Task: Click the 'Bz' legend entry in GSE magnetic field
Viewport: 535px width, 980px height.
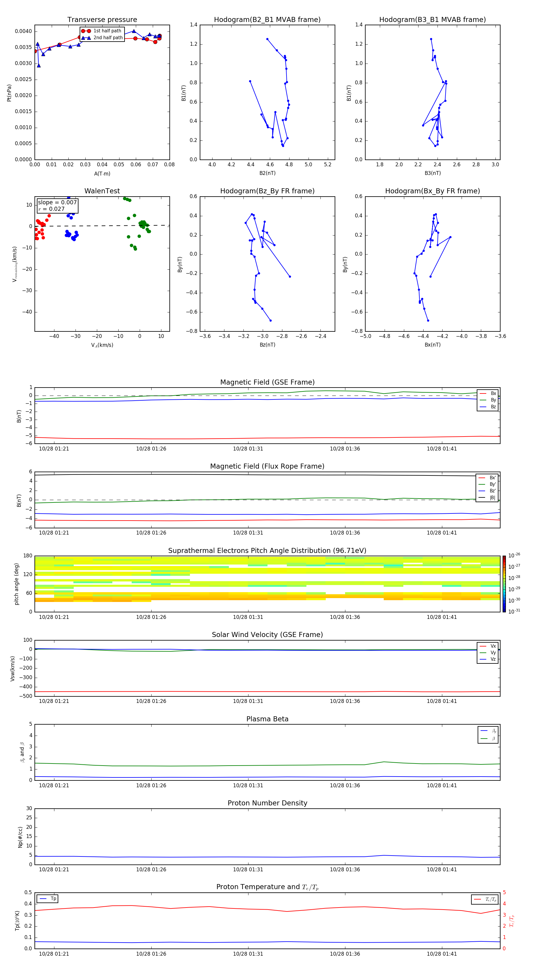Action: pos(488,407)
